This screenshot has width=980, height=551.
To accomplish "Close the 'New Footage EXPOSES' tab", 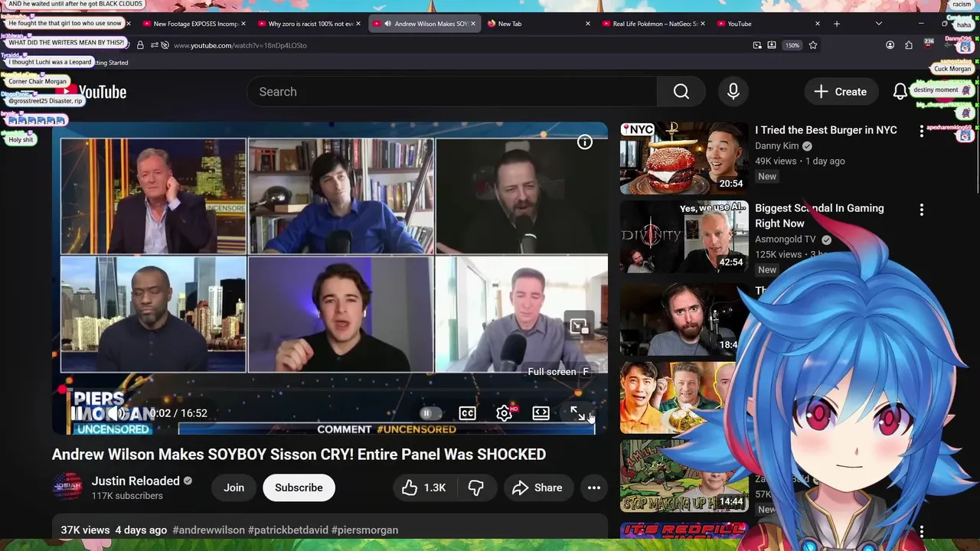I will [x=243, y=24].
